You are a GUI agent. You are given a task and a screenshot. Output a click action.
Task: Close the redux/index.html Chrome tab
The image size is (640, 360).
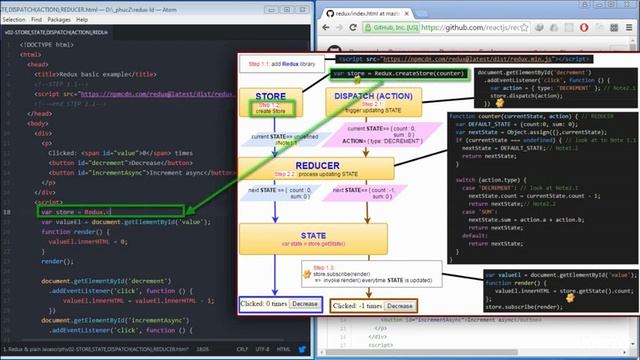407,13
